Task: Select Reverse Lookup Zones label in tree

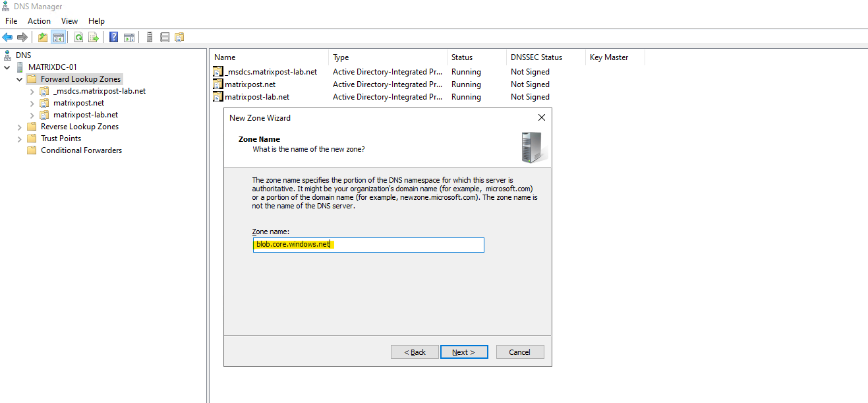Action: click(80, 127)
